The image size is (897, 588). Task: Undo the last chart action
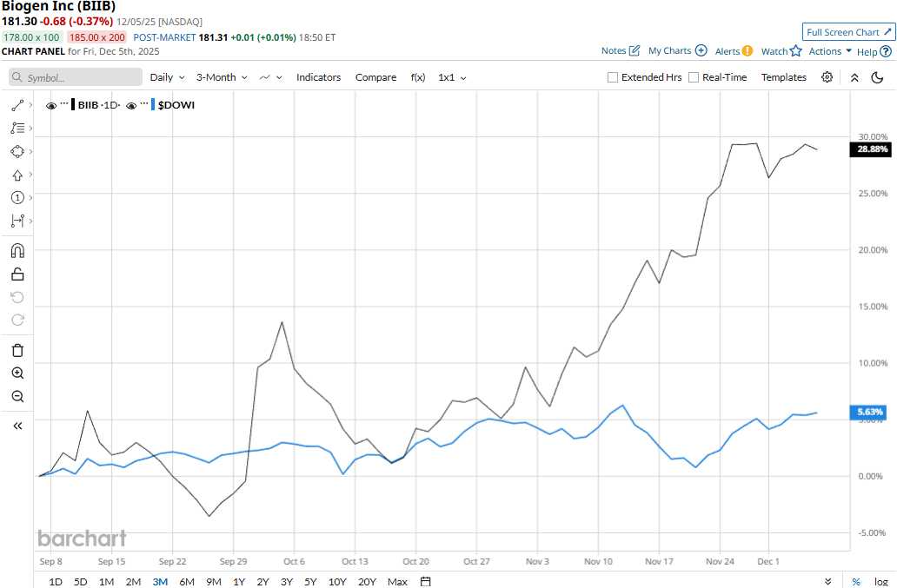point(17,297)
